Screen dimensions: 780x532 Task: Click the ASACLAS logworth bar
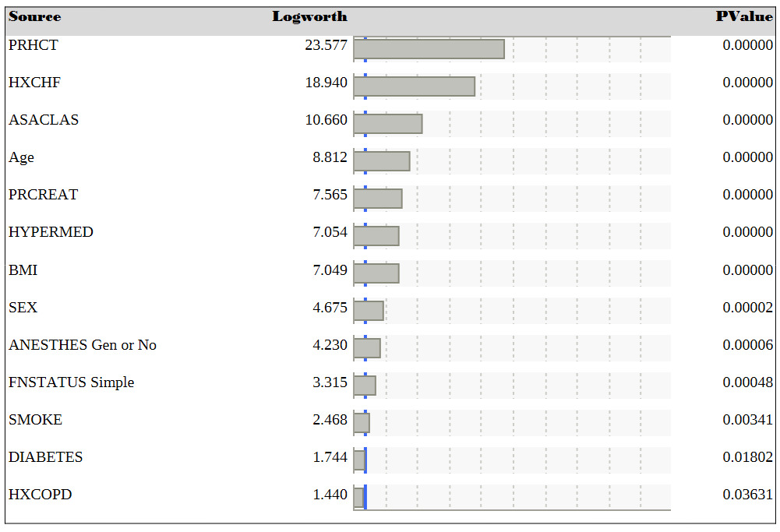point(388,124)
